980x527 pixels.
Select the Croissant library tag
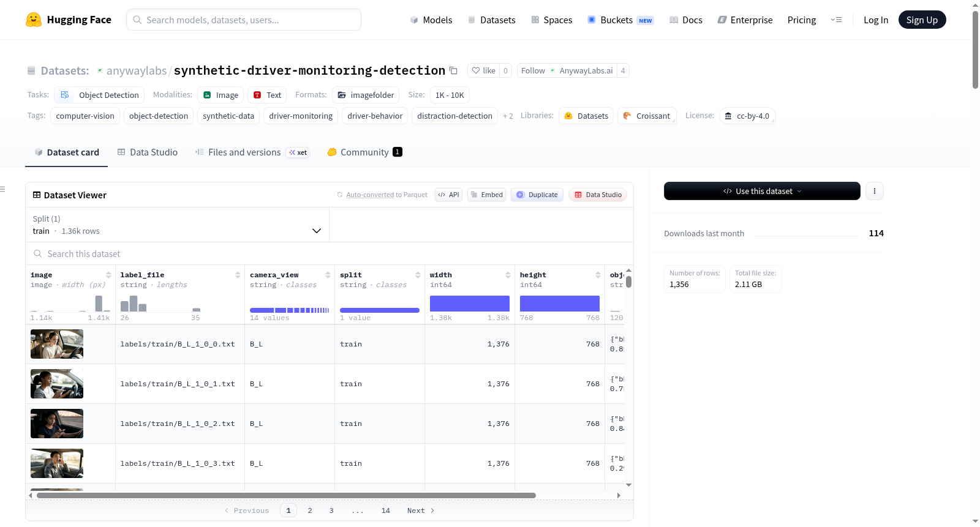point(647,116)
